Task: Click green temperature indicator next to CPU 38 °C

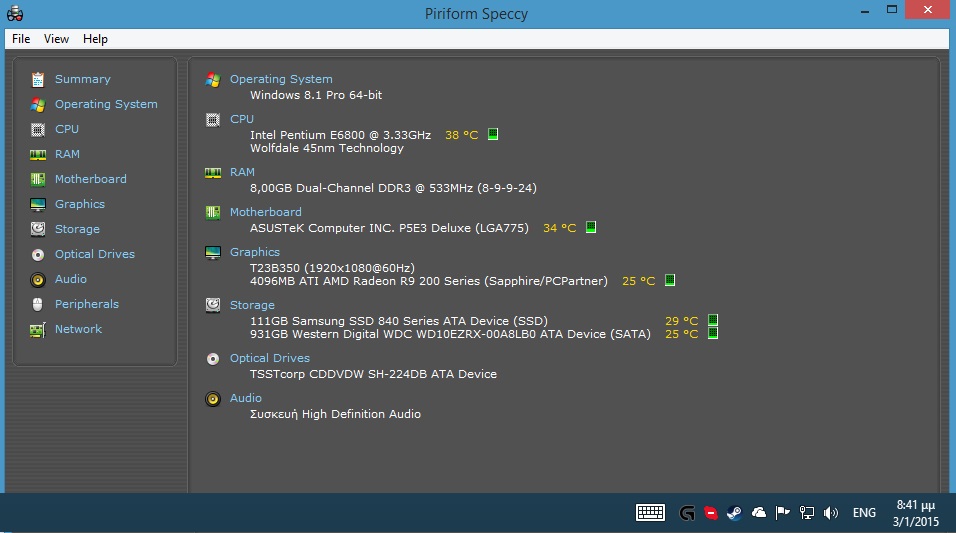Action: (x=493, y=134)
